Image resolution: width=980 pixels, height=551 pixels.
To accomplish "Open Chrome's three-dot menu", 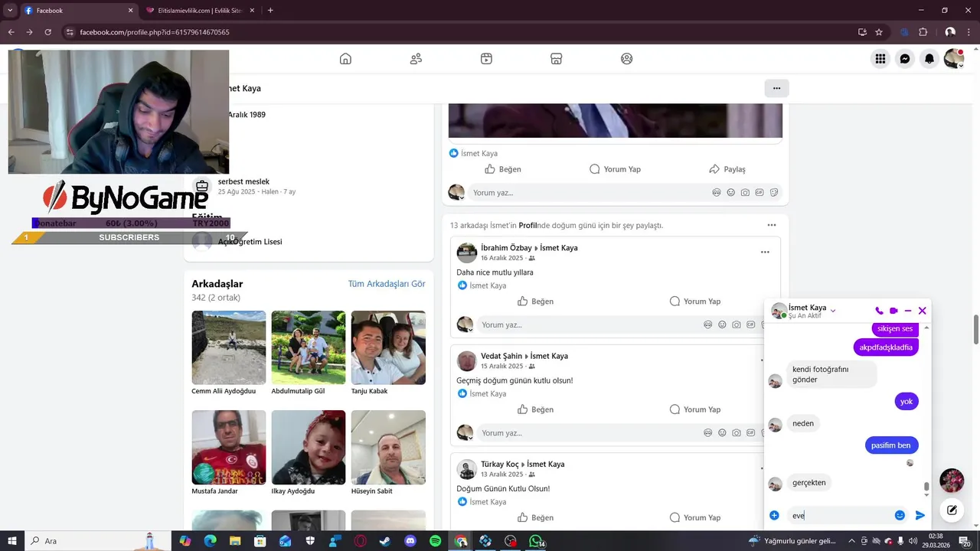I will click(x=969, y=32).
